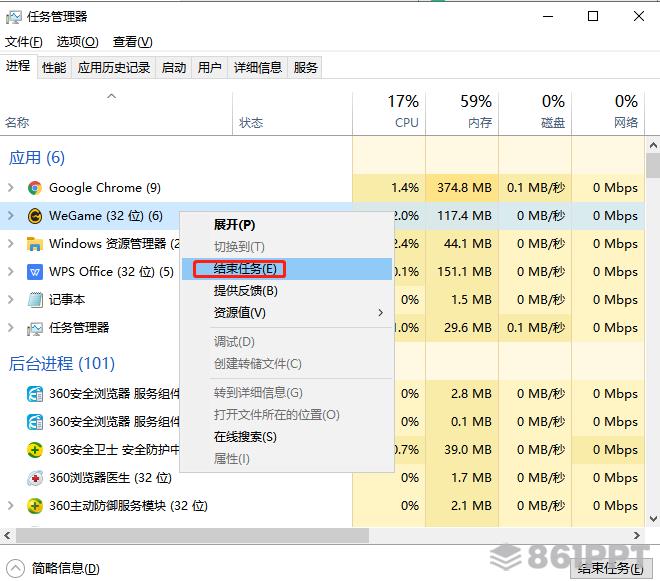Viewport: 660px width, 581px height.
Task: Click 360安全卫士's 39.0 MB memory value
Action: point(468,450)
